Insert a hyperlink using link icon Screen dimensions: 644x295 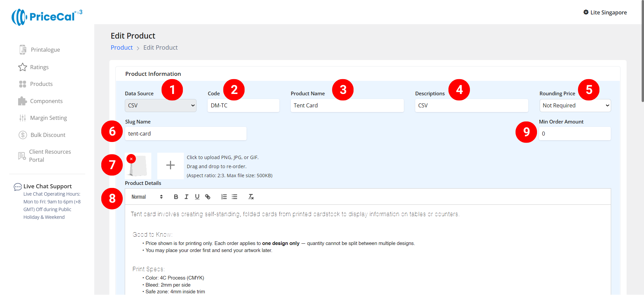click(x=208, y=197)
